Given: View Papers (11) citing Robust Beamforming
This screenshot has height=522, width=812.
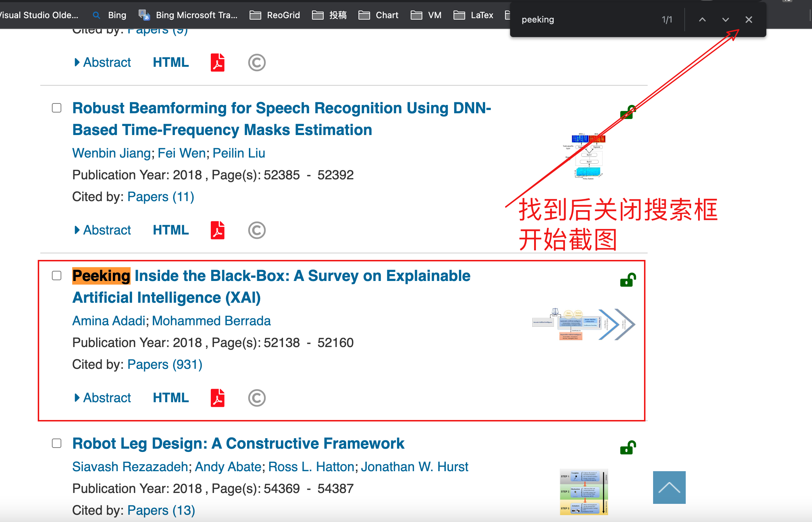Looking at the screenshot, I should coord(161,197).
